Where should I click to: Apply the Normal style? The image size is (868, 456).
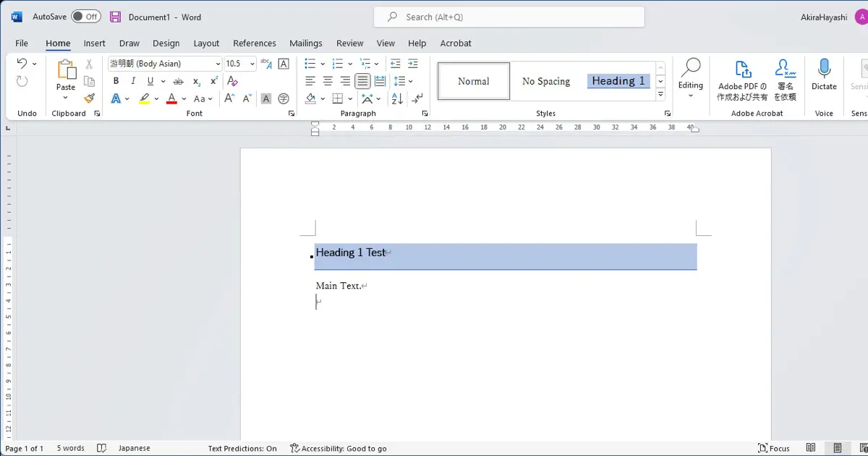pos(474,81)
